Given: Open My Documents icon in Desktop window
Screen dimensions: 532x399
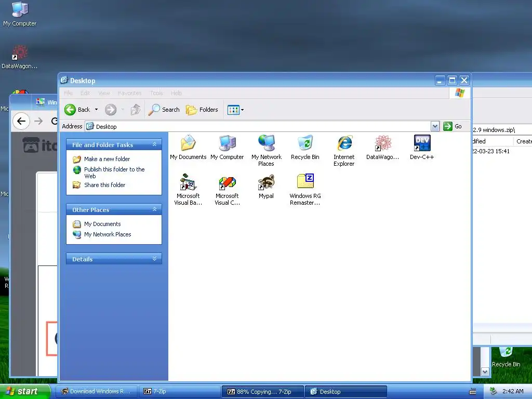Looking at the screenshot, I should pos(188,147).
